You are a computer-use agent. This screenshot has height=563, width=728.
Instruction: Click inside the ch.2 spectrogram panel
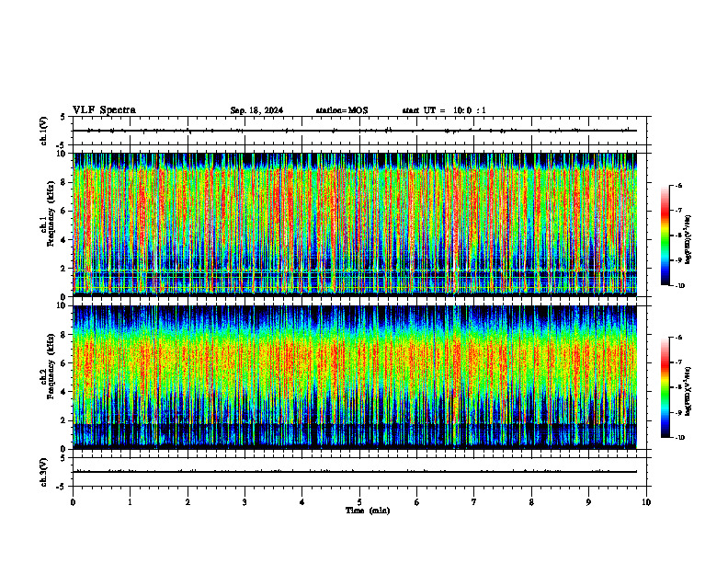click(x=355, y=377)
